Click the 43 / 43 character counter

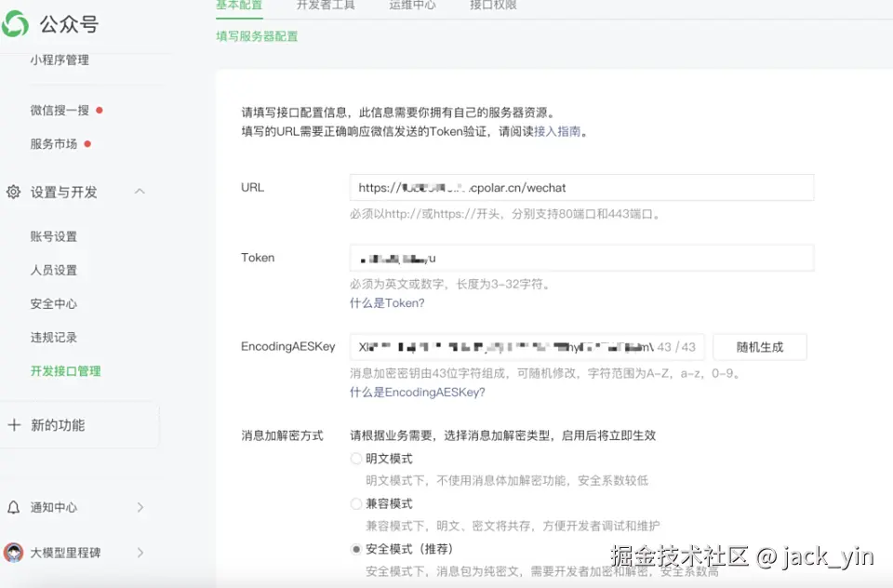click(x=676, y=347)
